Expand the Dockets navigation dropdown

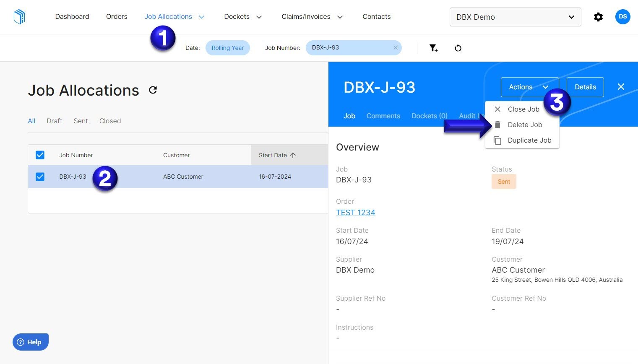242,16
